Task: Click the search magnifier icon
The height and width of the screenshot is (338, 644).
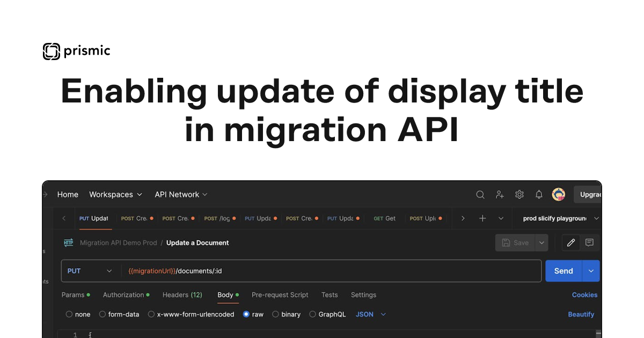Action: pos(480,195)
